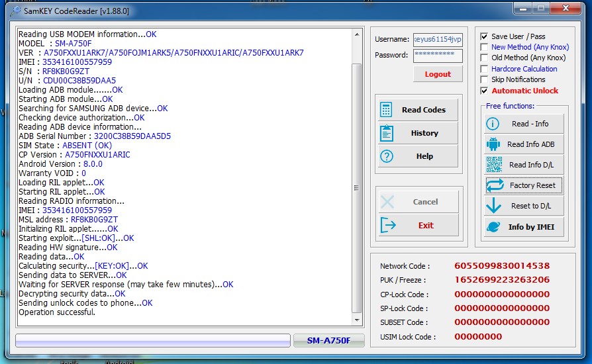Screen dimensions: 592x364
Task: Disable the Automatic Unlock checkbox
Action: (484, 91)
